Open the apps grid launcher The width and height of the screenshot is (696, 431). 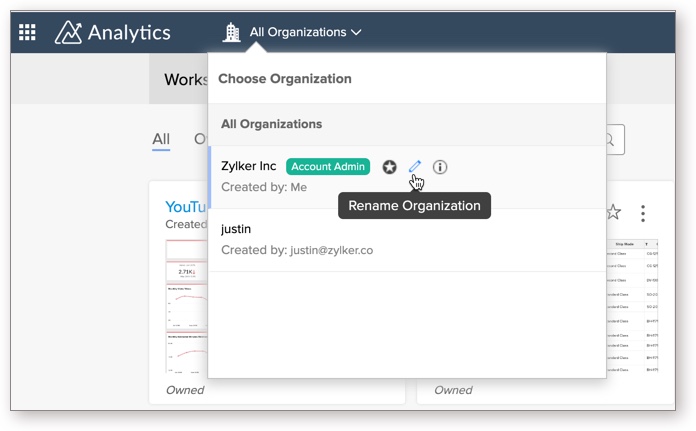[x=27, y=32]
